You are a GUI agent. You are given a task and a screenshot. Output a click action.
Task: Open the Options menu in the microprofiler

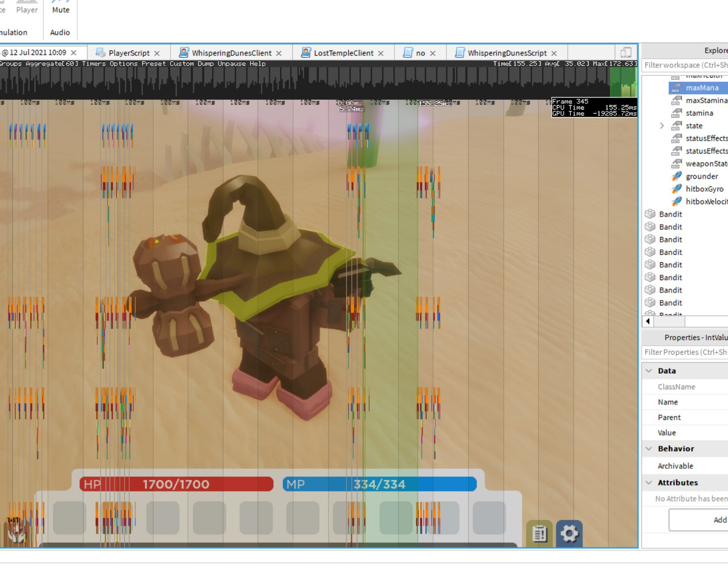(x=124, y=63)
